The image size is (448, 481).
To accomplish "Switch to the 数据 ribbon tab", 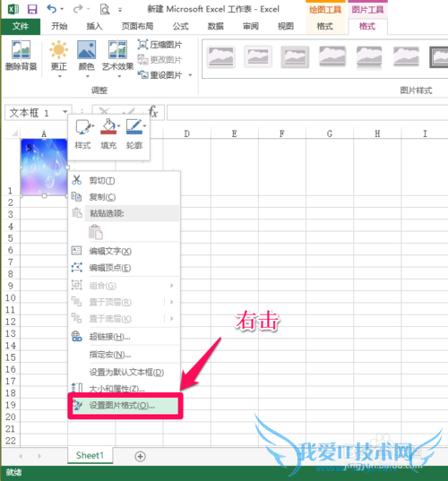I will [215, 26].
